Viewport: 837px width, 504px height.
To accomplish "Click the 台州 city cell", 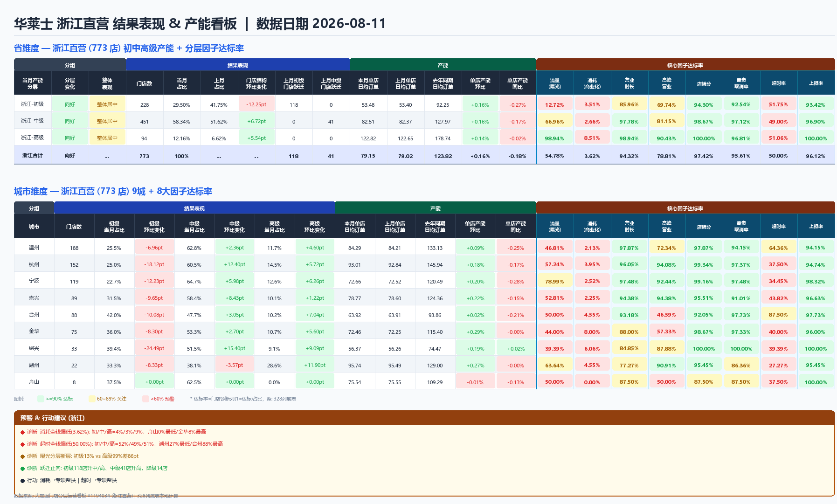I will tap(34, 315).
